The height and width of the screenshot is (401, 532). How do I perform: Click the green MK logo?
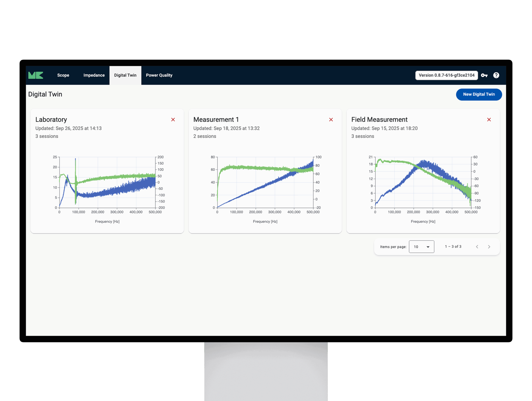pyautogui.click(x=36, y=75)
